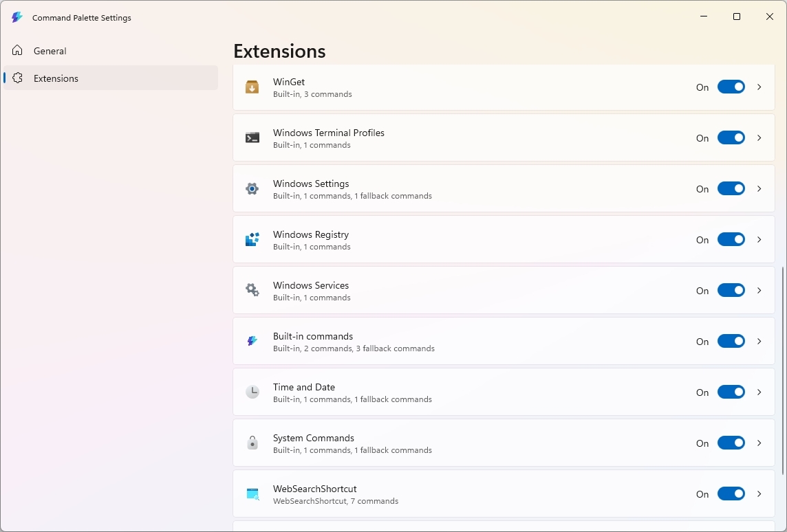Click the Windows Terminal Profiles icon
Viewport: 787px width, 532px height.
click(252, 137)
